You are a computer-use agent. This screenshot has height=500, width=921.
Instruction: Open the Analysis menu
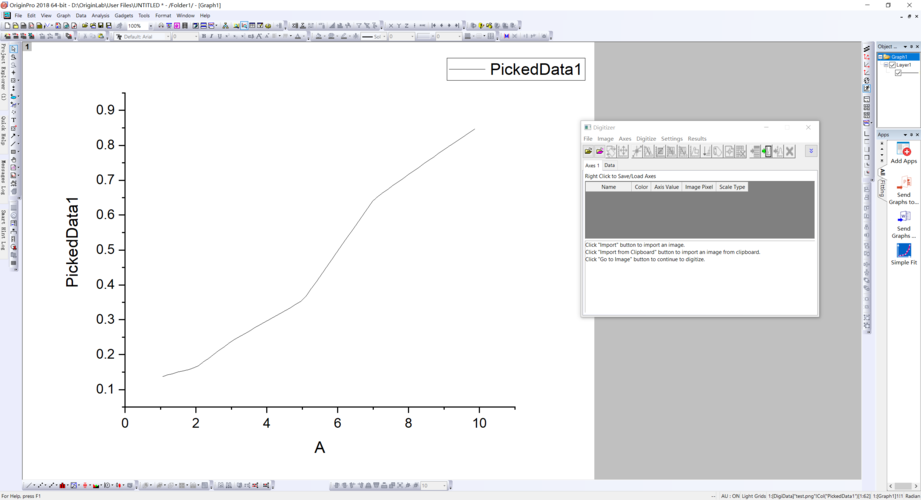tap(100, 16)
